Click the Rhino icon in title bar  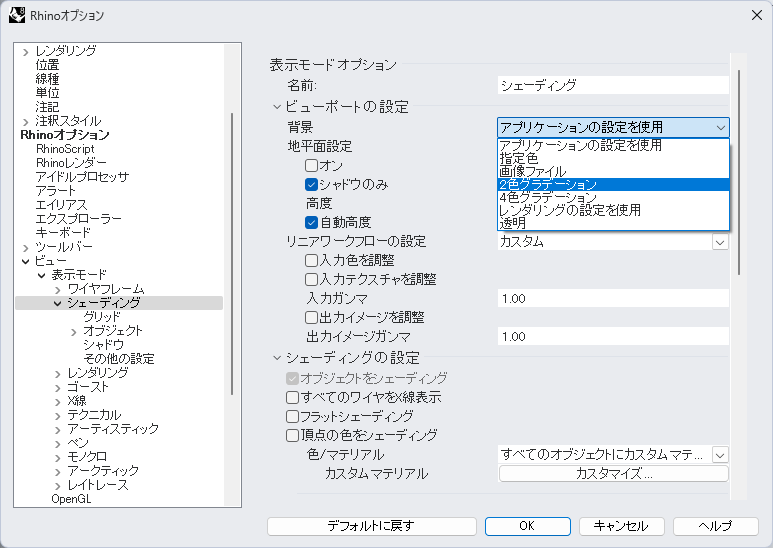tap(17, 15)
